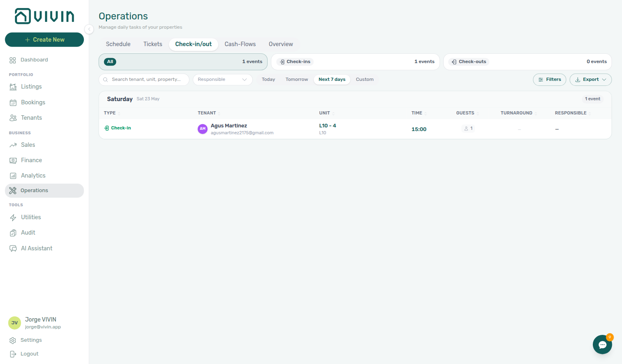622x364 pixels.
Task: Click the 15:00 time cell
Action: (419, 129)
